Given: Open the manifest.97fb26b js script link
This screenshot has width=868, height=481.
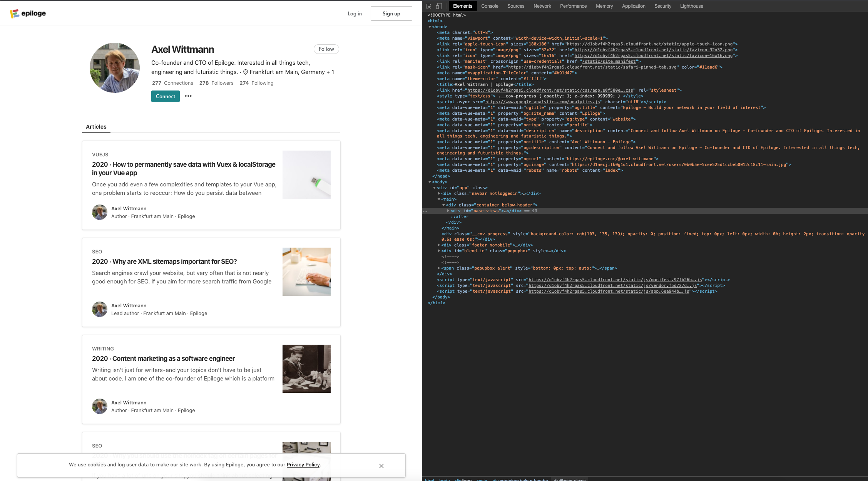Looking at the screenshot, I should (x=615, y=280).
